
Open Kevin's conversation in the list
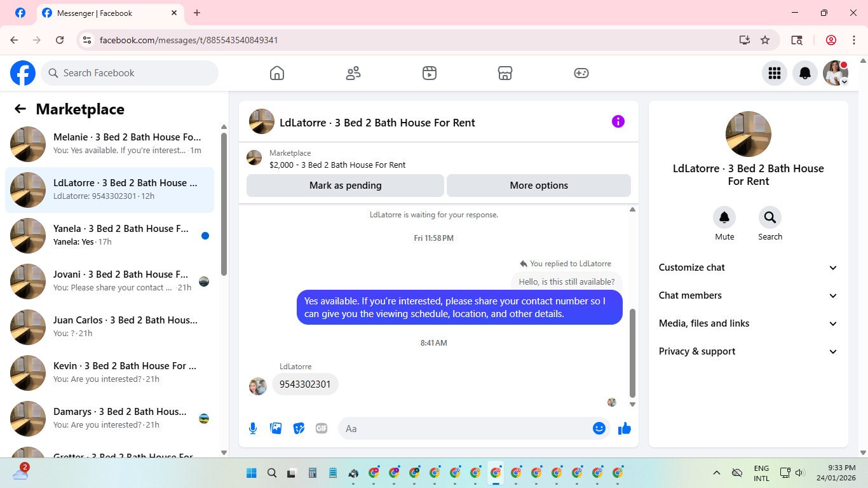tap(109, 373)
